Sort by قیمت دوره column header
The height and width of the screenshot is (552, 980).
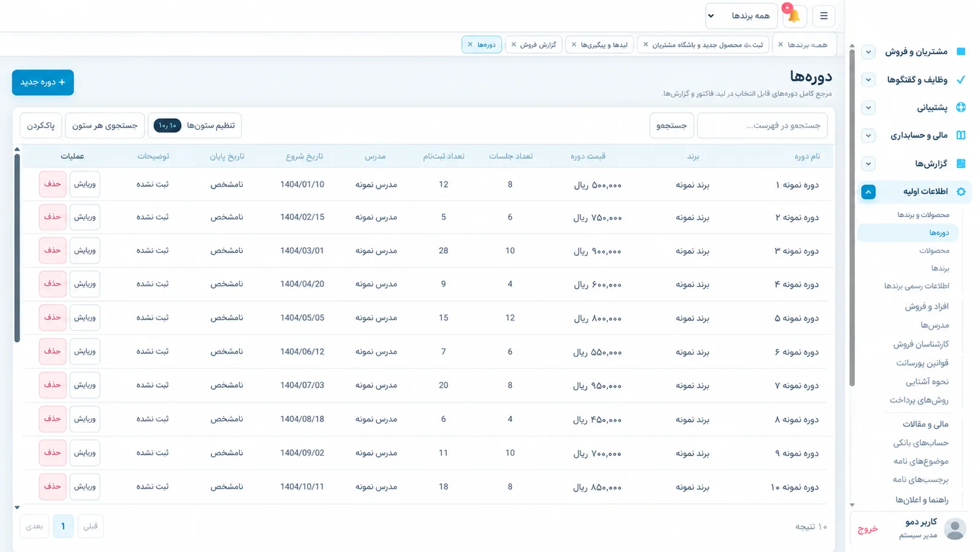click(588, 156)
